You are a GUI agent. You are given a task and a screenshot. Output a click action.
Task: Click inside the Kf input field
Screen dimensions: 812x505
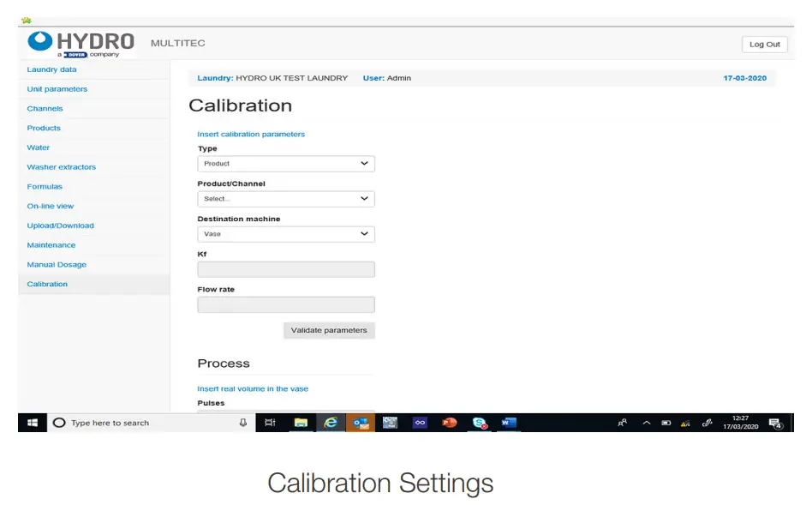[286, 268]
